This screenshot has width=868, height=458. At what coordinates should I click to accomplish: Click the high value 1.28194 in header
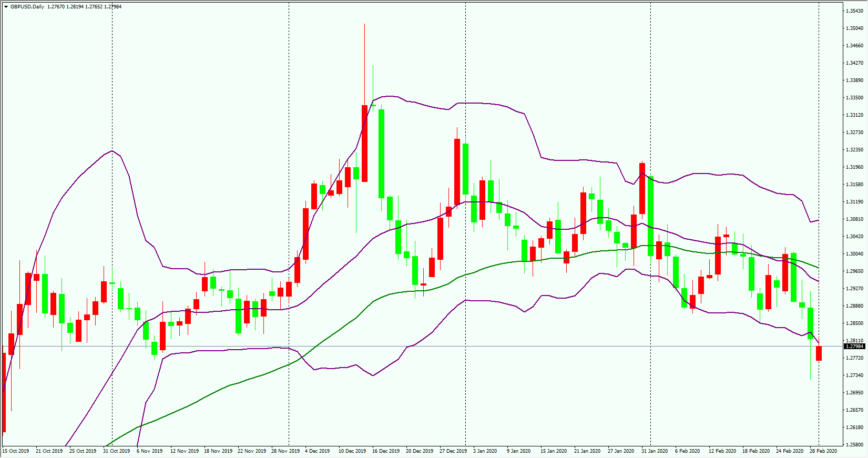(x=75, y=7)
